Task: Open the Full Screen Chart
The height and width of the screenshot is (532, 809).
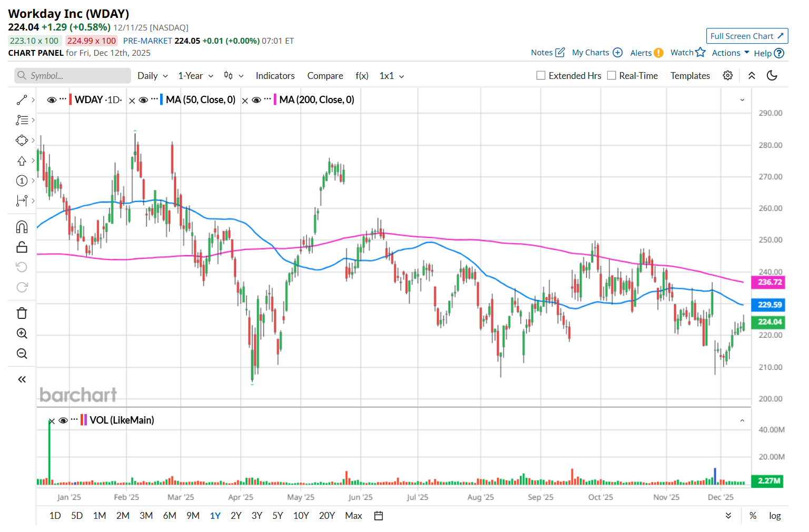Action: pos(747,36)
